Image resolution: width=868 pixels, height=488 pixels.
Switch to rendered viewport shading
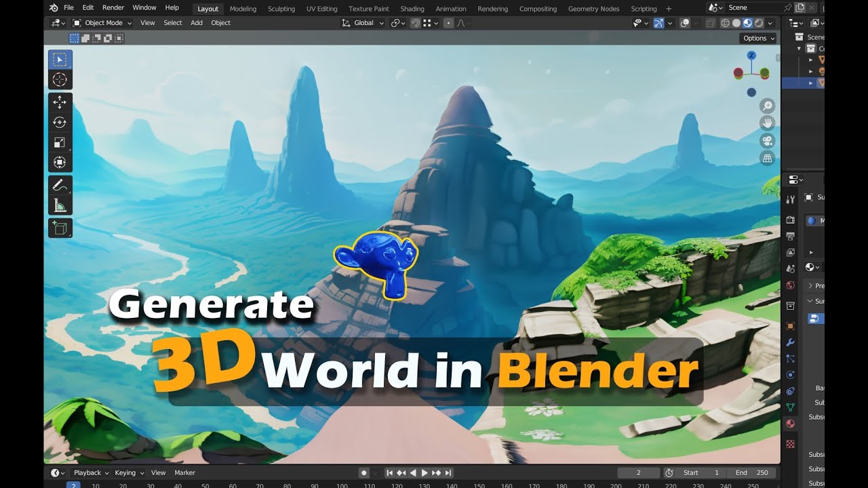pyautogui.click(x=759, y=22)
